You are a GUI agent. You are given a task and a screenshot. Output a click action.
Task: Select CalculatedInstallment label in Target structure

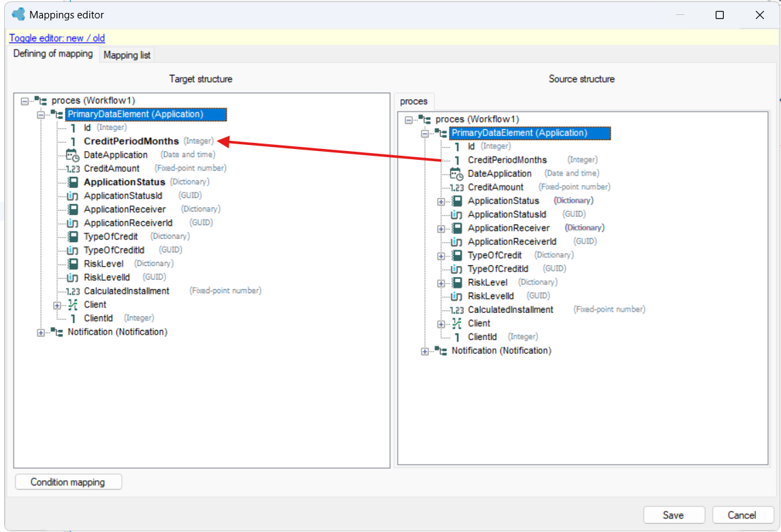[x=127, y=291]
